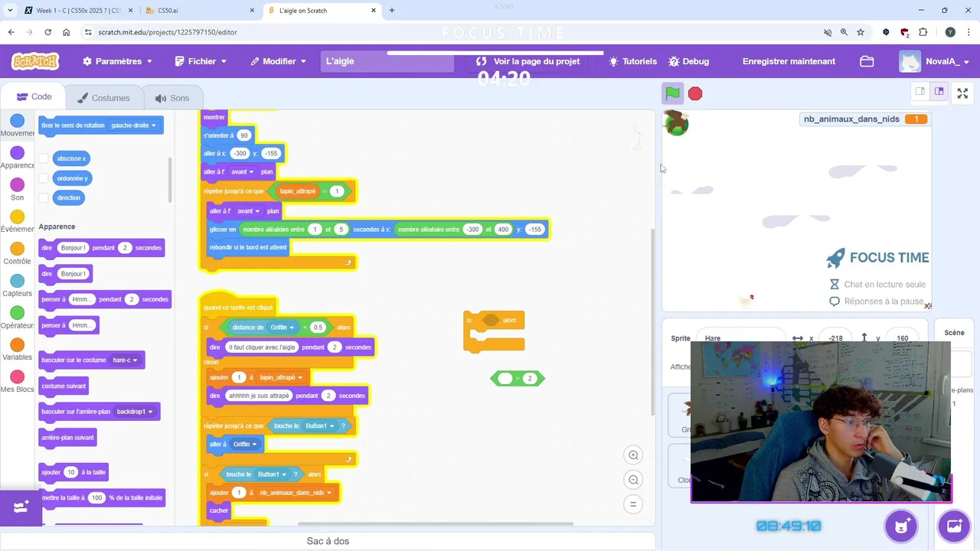Select the Opérateurs block category

tap(18, 318)
